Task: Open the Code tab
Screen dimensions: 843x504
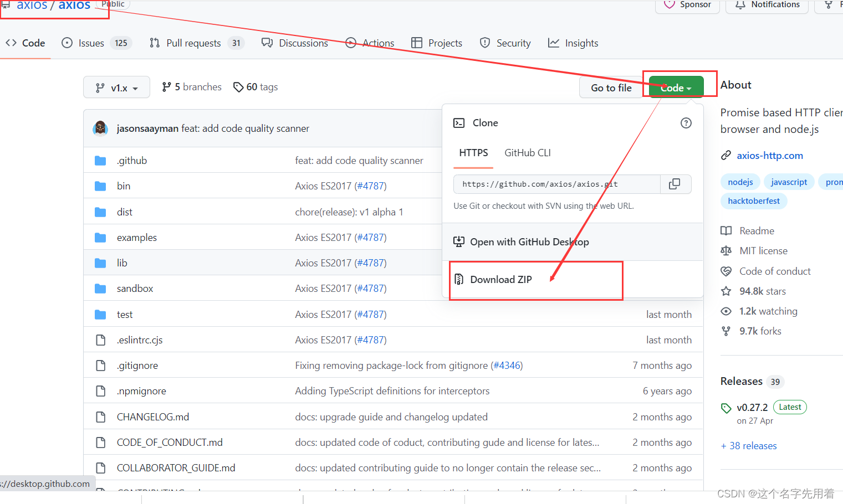Action: coord(25,43)
